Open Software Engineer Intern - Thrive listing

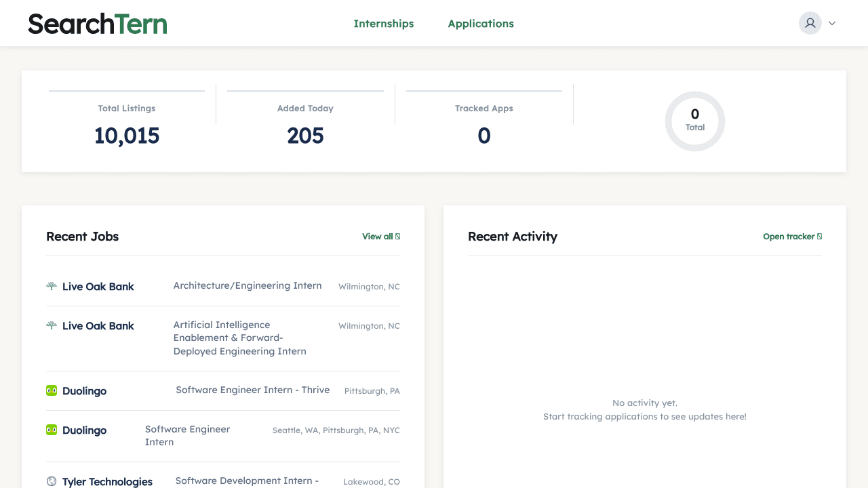tap(253, 390)
